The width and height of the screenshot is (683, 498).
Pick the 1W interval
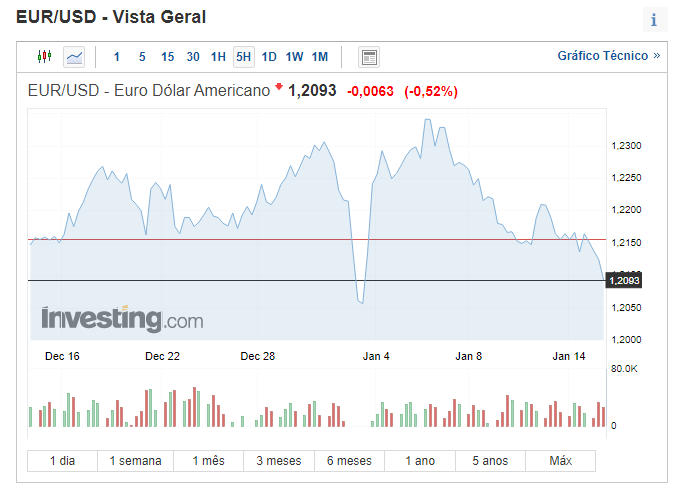coord(294,56)
